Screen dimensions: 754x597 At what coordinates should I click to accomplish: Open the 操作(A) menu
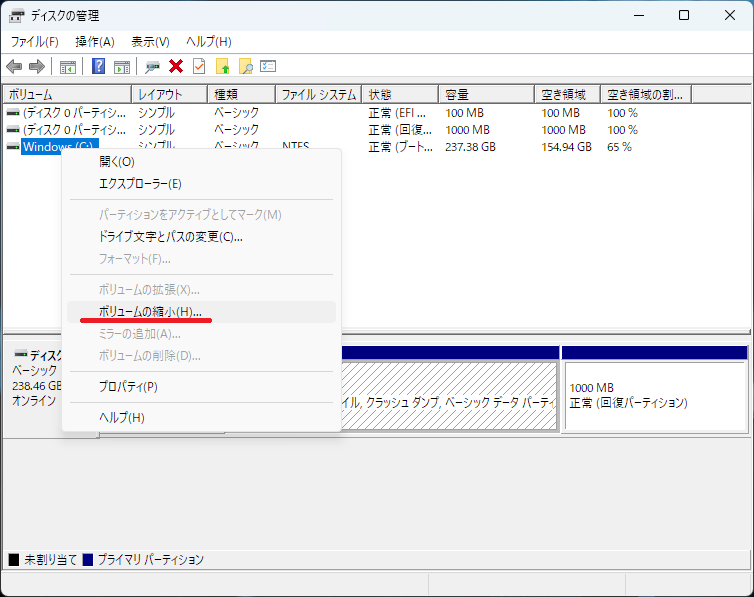tap(95, 42)
